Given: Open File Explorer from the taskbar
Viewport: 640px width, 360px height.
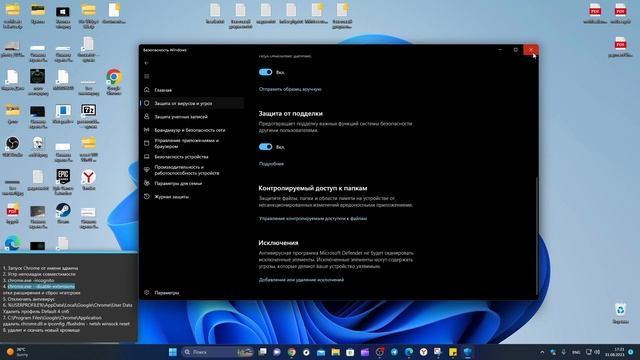Looking at the screenshot, I should pyautogui.click(x=336, y=352).
